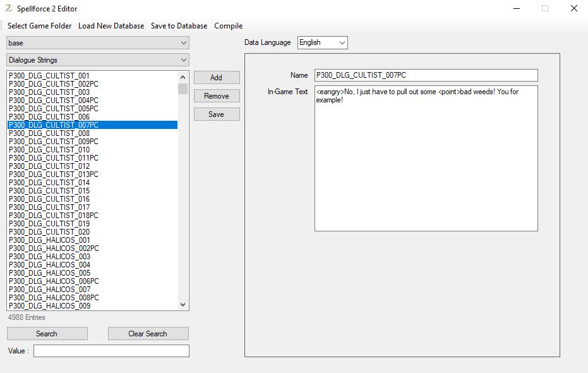Select entry P300_DLG_CULTIST_020
The image size is (588, 373).
click(x=92, y=232)
